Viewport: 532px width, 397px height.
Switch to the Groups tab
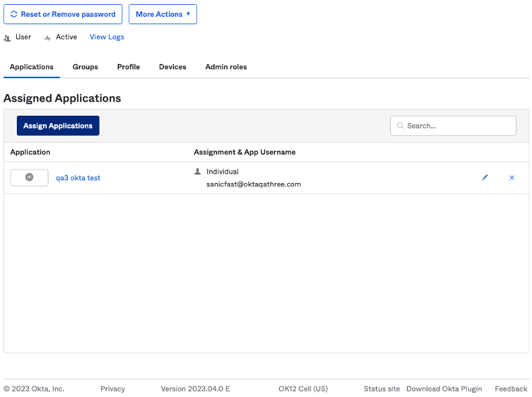[85, 67]
